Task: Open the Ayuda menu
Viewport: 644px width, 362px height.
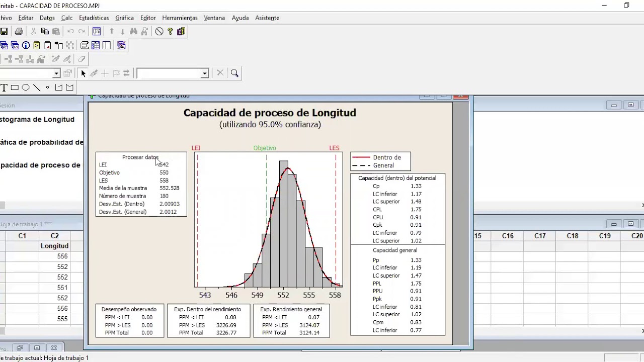Action: (240, 18)
